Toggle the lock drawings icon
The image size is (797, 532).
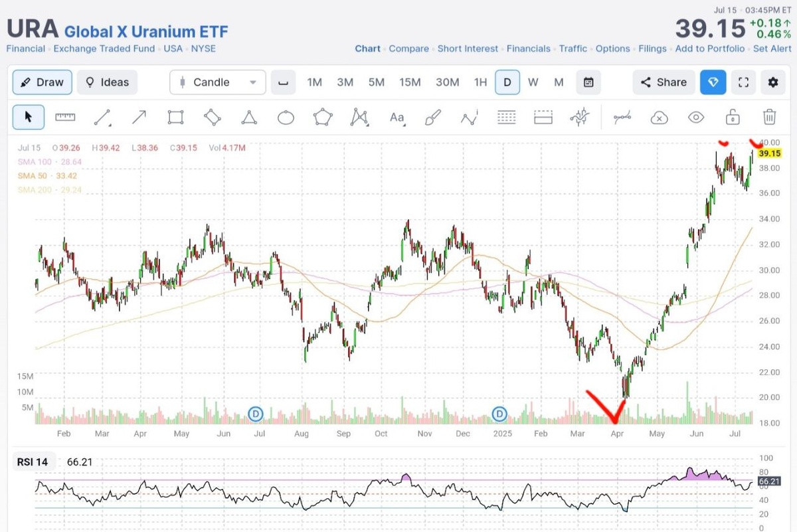click(x=733, y=118)
